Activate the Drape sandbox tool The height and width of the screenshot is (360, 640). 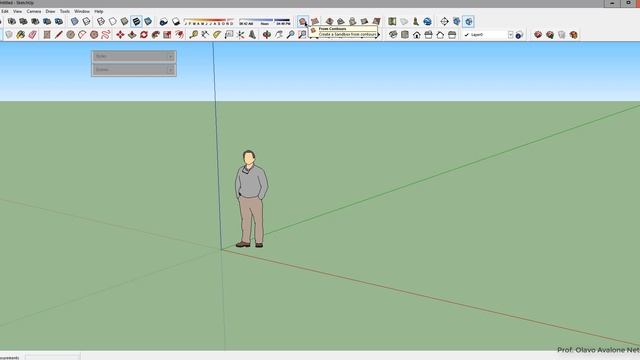[352, 21]
